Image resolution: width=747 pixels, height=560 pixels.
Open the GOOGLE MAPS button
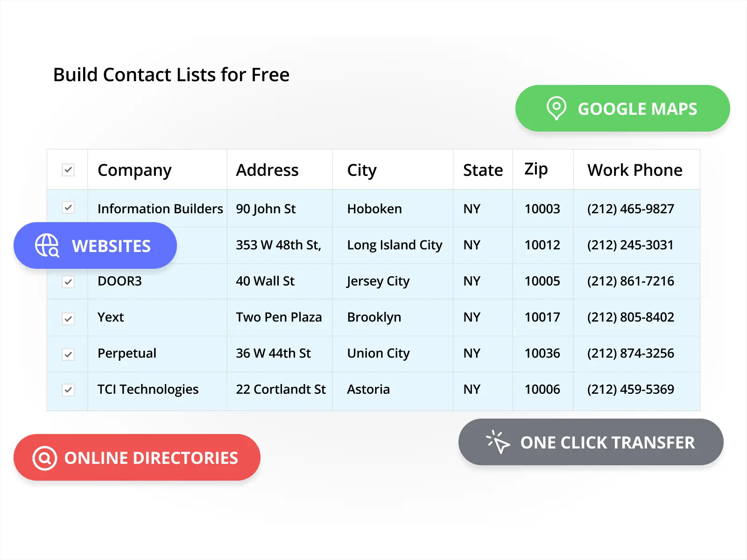tap(622, 108)
